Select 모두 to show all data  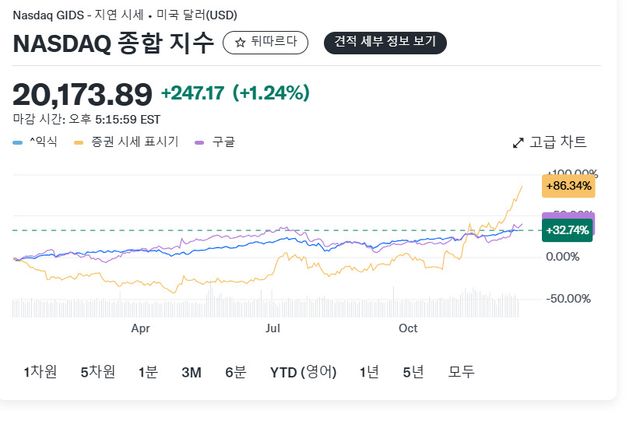461,372
